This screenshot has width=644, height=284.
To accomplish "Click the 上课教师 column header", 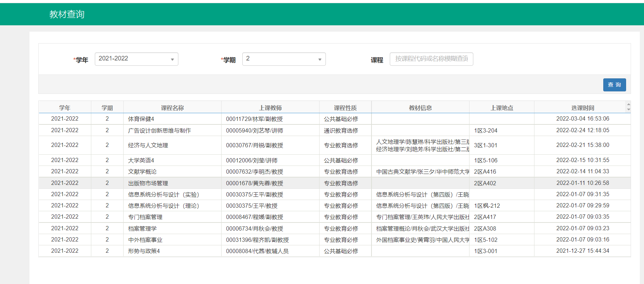I will click(x=270, y=108).
